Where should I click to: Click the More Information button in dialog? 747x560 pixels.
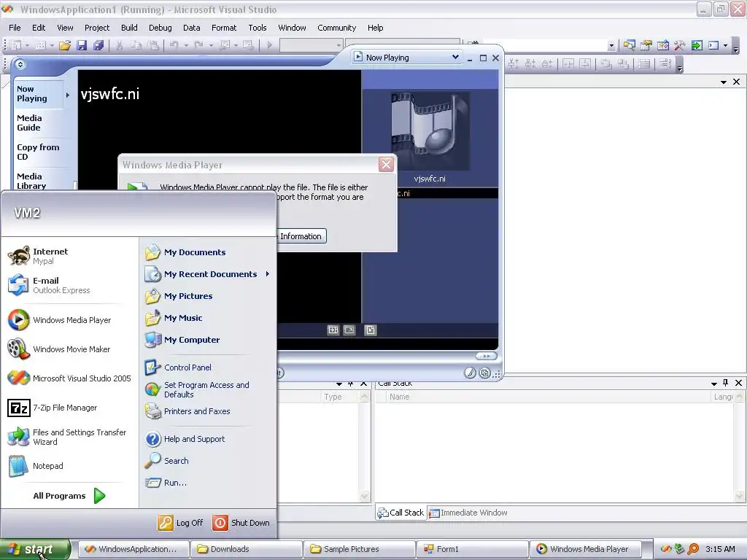[301, 236]
